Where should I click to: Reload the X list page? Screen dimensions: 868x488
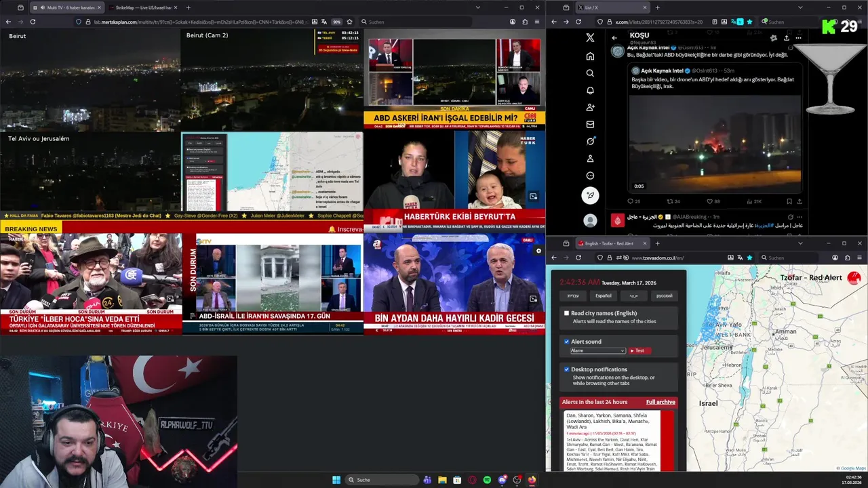pyautogui.click(x=578, y=22)
